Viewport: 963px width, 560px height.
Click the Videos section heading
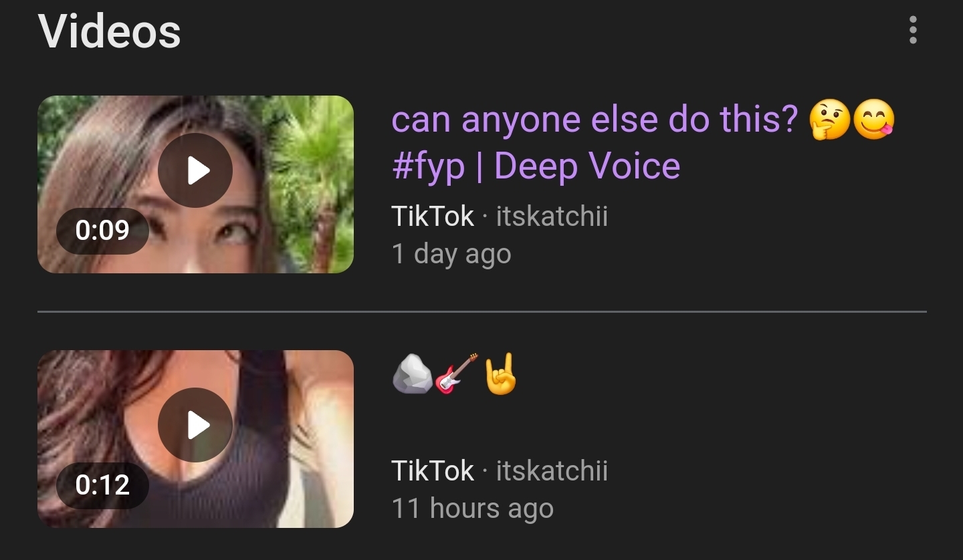110,31
